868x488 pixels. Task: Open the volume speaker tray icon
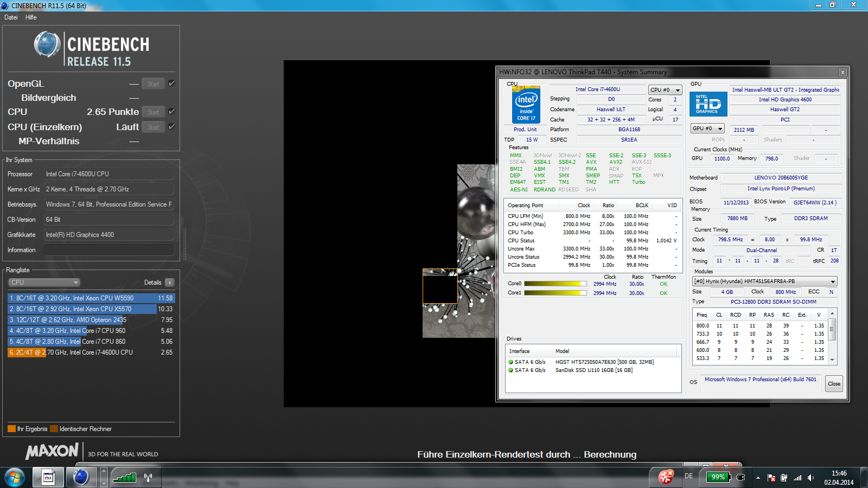tap(811, 478)
